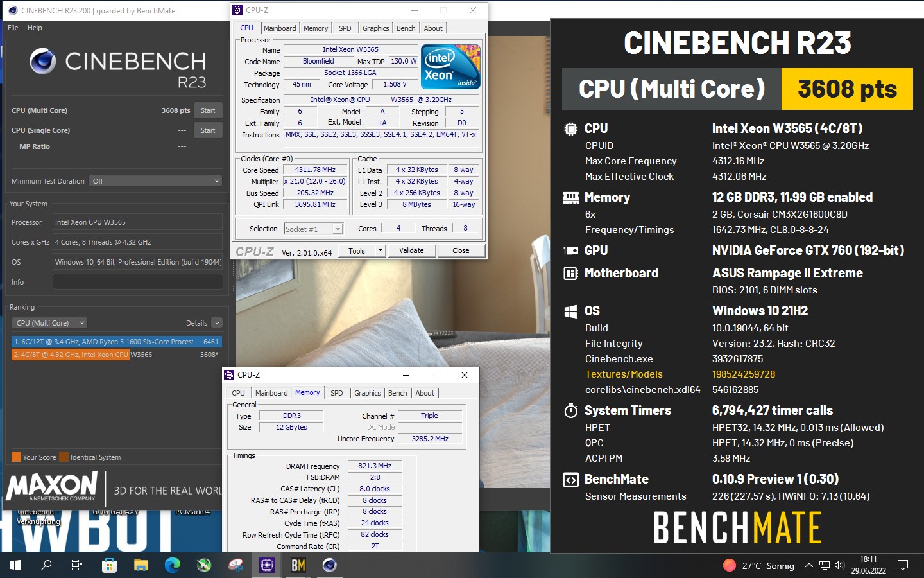Click the BenchMate BM taskbar icon
This screenshot has height=578, width=924.
point(298,565)
